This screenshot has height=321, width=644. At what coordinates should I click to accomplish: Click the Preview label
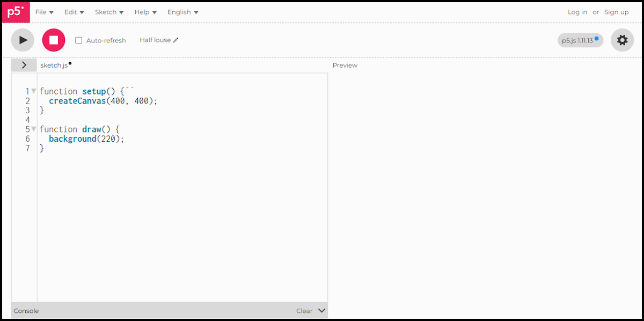coord(345,65)
